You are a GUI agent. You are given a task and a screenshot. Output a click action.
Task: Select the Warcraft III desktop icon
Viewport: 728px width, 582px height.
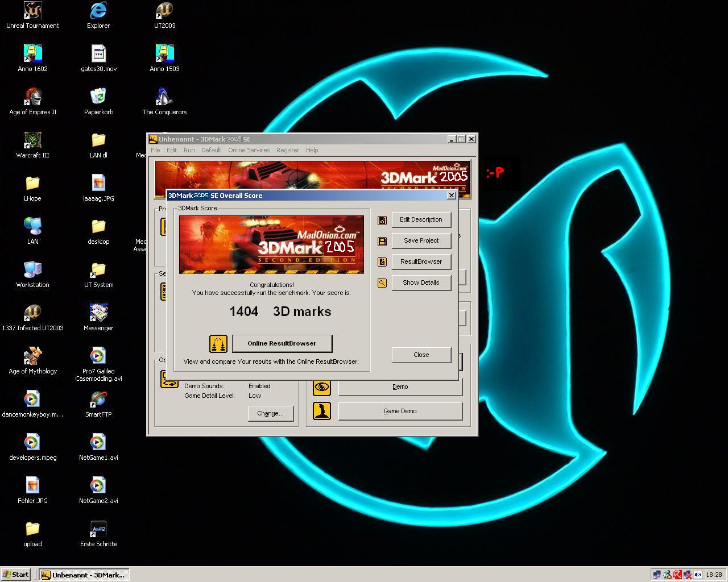pos(32,141)
